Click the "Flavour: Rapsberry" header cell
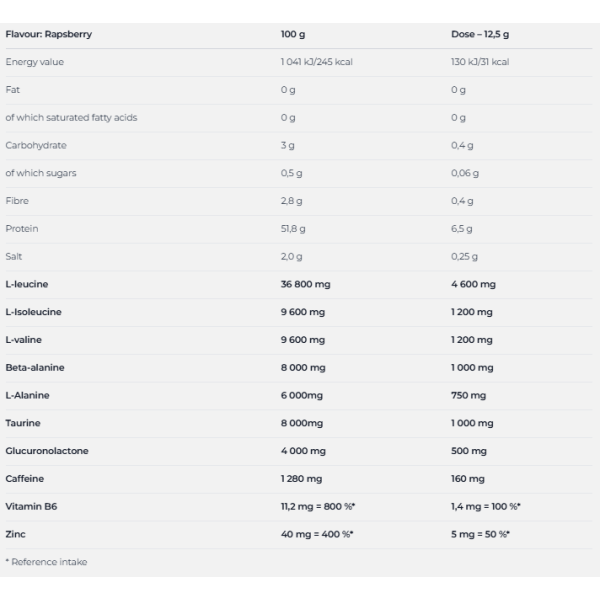600x600 pixels. pos(48,34)
